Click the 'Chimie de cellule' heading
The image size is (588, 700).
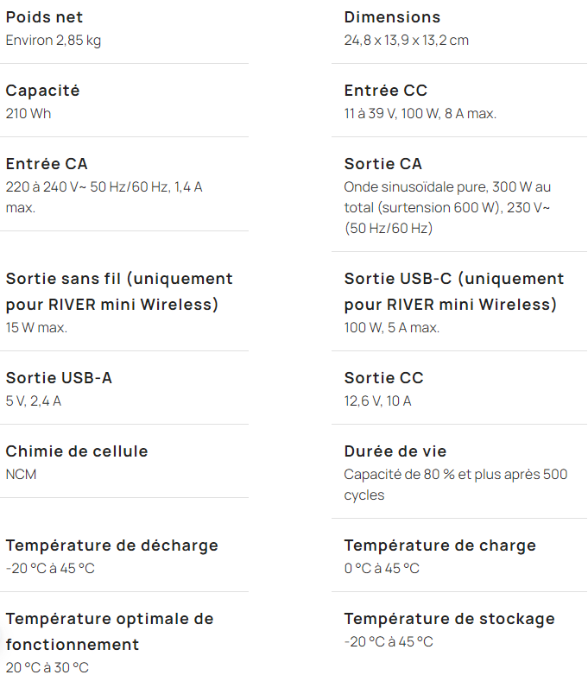77,451
